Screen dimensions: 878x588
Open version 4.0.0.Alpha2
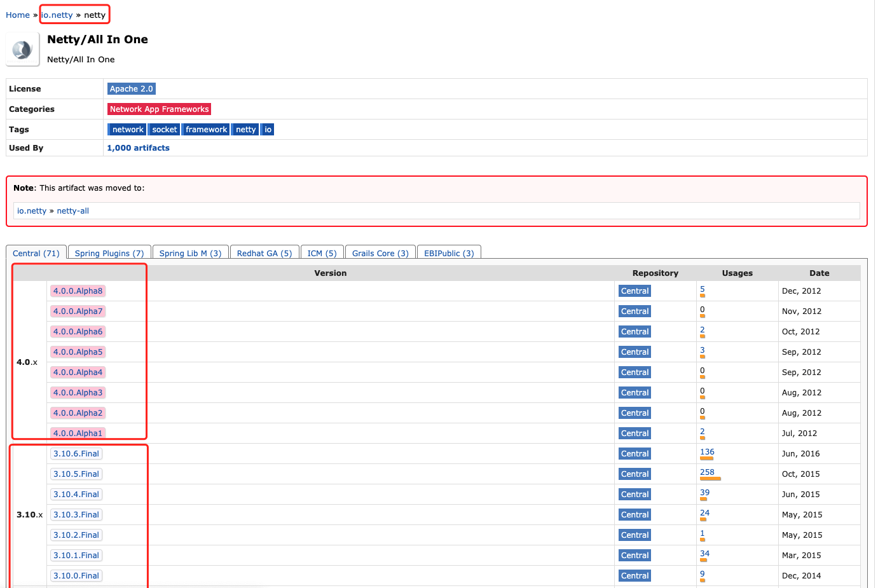(x=78, y=413)
